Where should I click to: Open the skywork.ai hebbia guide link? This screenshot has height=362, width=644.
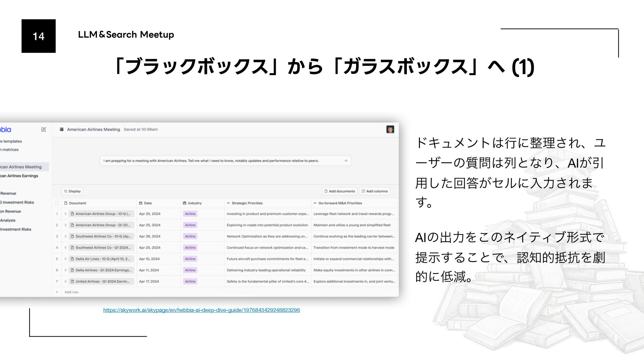tap(201, 310)
